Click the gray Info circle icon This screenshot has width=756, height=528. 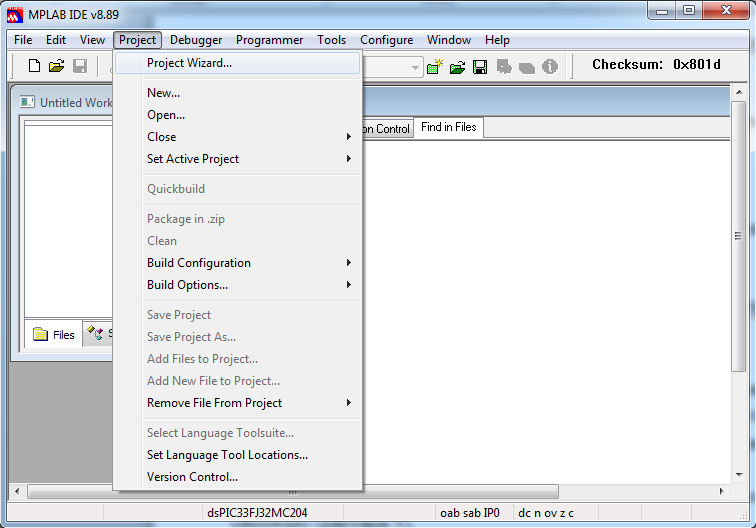point(550,67)
